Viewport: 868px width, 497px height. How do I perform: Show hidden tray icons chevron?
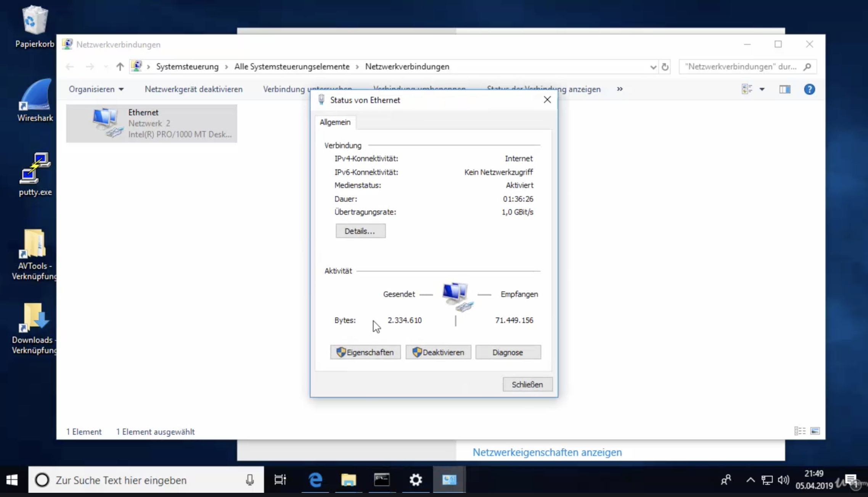click(750, 480)
